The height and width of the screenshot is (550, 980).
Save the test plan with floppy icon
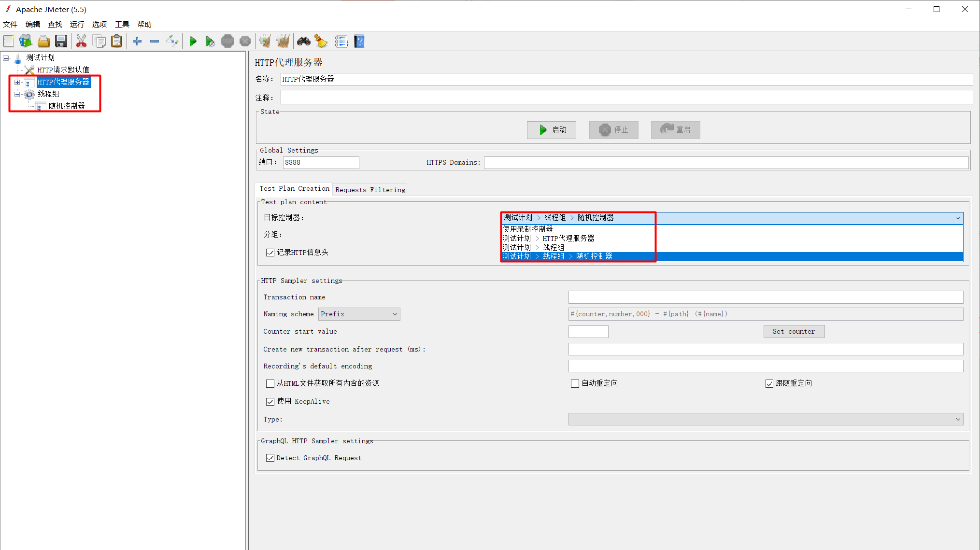click(61, 42)
